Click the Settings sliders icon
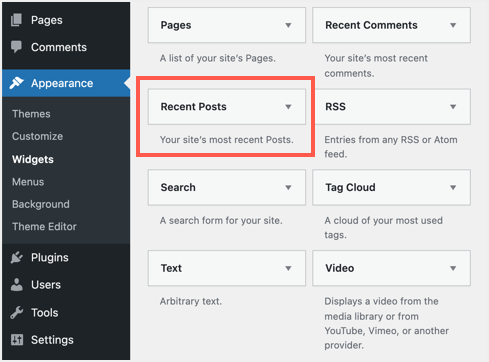Screen dimensions: 489x362 tap(17, 340)
